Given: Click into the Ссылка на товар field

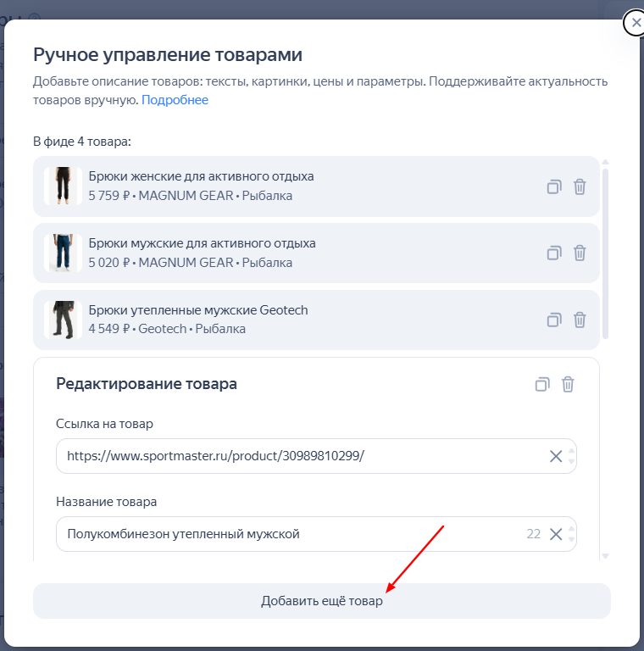Looking at the screenshot, I should tap(307, 456).
